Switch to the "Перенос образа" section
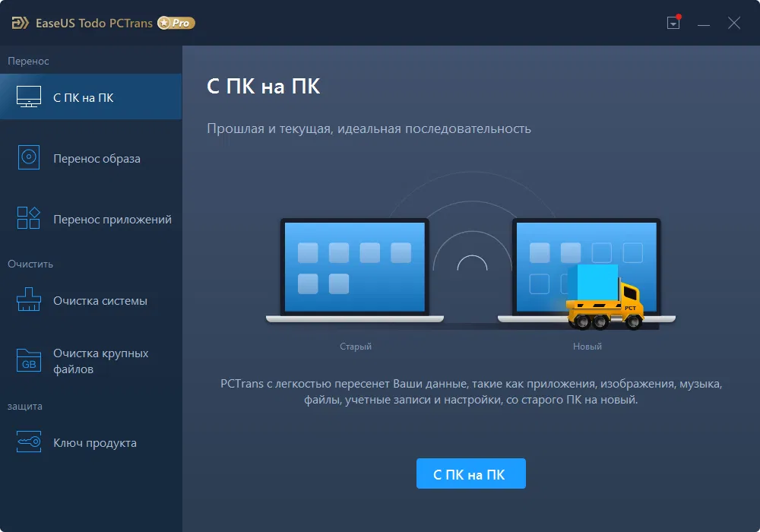The width and height of the screenshot is (760, 532). (x=90, y=157)
